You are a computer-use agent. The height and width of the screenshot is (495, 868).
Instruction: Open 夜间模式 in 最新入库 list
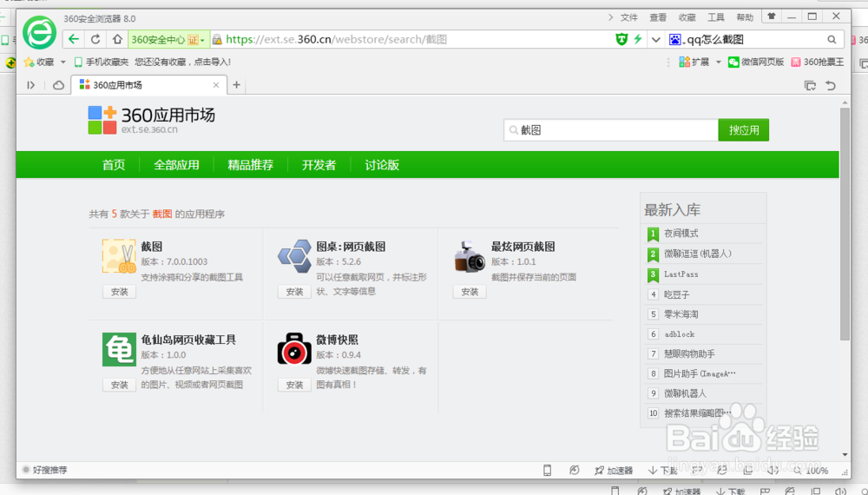681,234
